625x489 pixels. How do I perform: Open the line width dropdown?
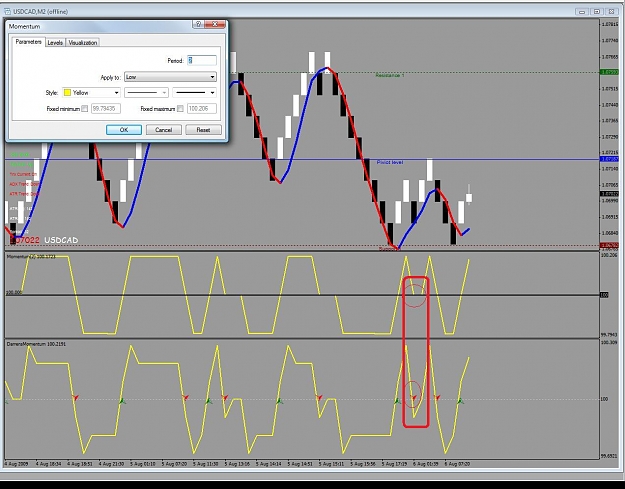pos(195,93)
